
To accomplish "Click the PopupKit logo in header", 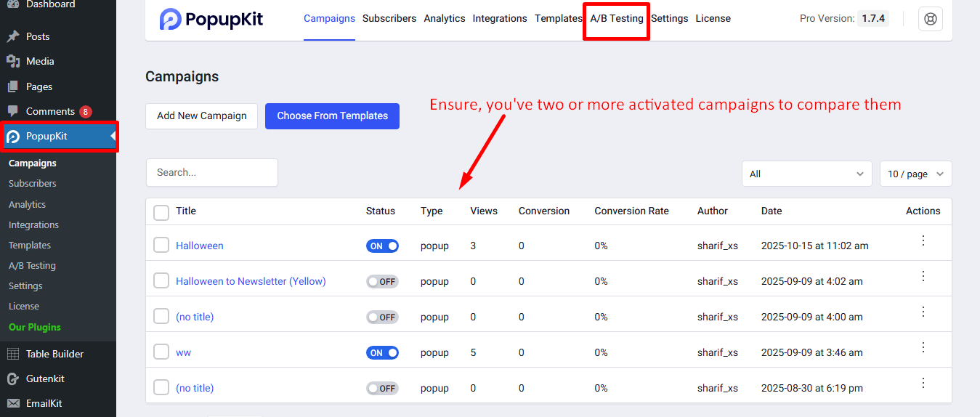I will [x=211, y=19].
